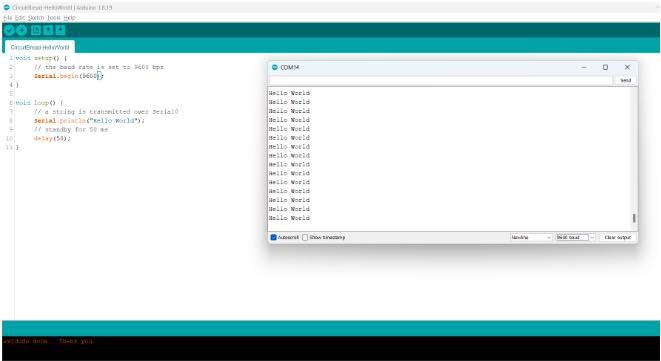Select the CircuitBread HelloWorld tab
Viewport: 661px width, 361px height.
pos(40,47)
